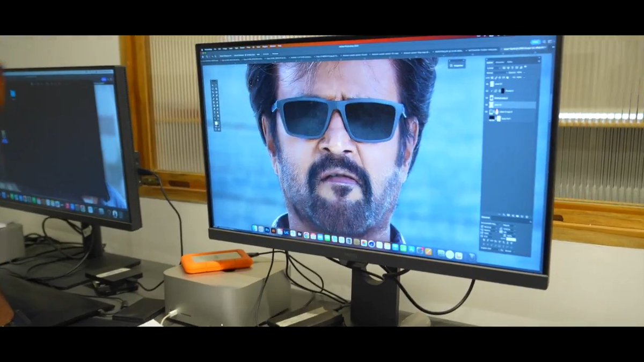Switch to the Layers tab
This screenshot has width=644, height=362.
(x=490, y=62)
